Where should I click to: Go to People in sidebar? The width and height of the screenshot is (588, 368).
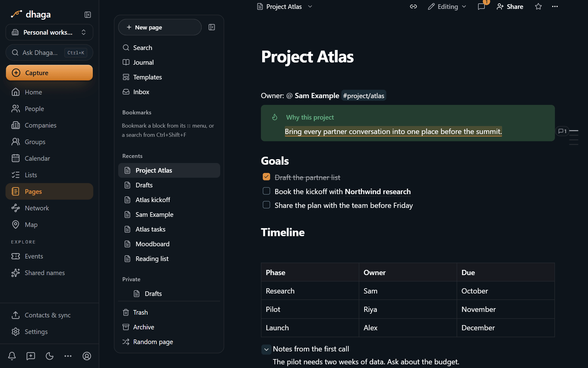(x=49, y=109)
